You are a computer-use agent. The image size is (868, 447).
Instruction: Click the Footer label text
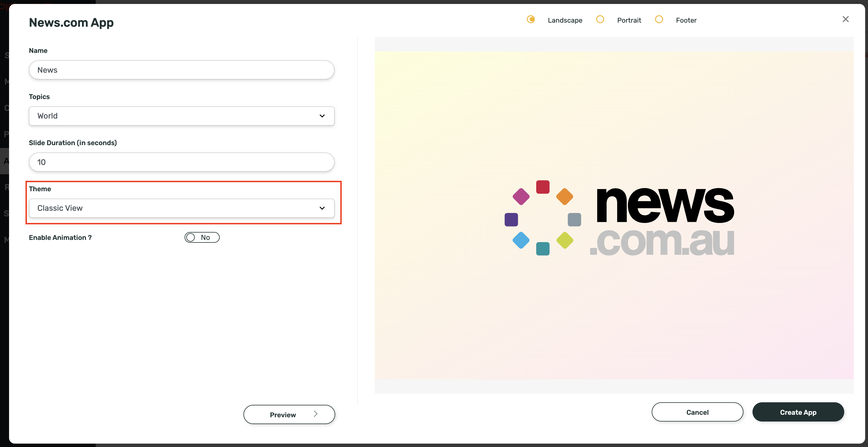(x=686, y=20)
